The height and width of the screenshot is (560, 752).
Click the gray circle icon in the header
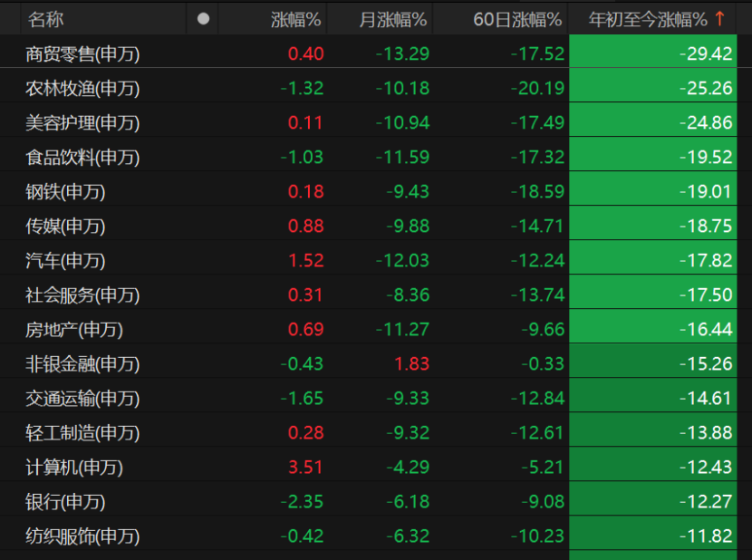[x=203, y=19]
